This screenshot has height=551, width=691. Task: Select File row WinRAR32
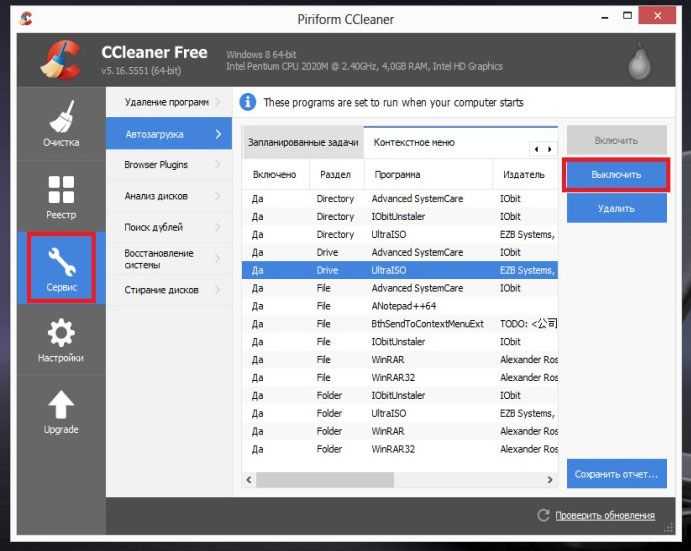(400, 377)
